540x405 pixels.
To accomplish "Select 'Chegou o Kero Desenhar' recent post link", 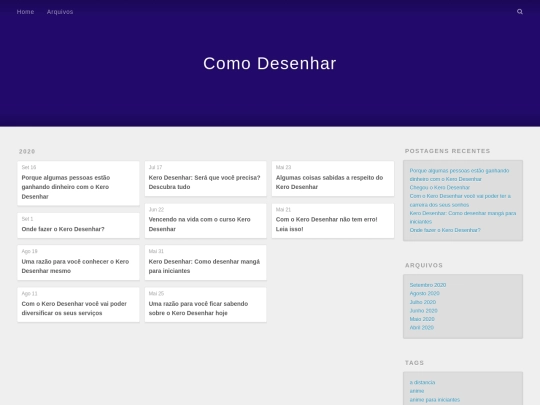I will [x=440, y=187].
